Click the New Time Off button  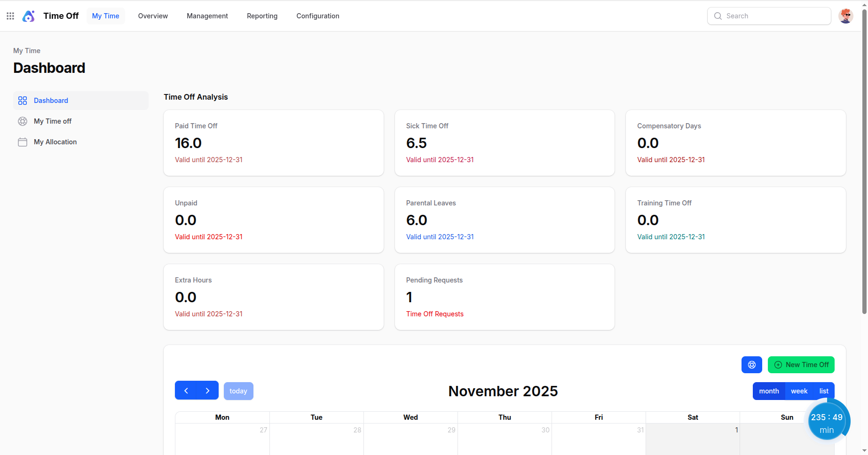[801, 365]
